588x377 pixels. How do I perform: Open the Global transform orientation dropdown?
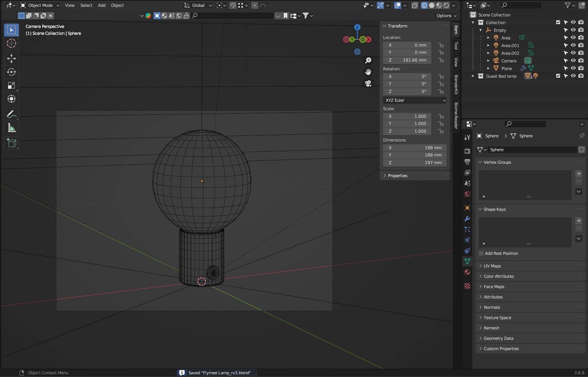click(198, 5)
